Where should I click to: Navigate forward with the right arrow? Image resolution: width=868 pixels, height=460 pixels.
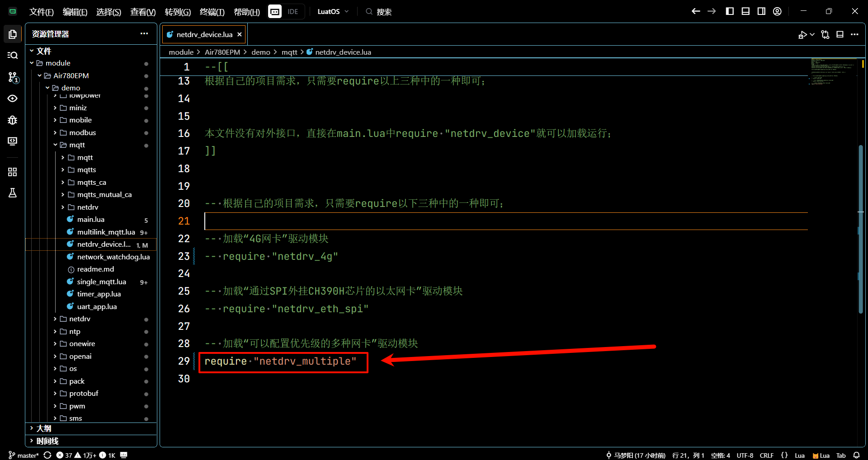712,11
